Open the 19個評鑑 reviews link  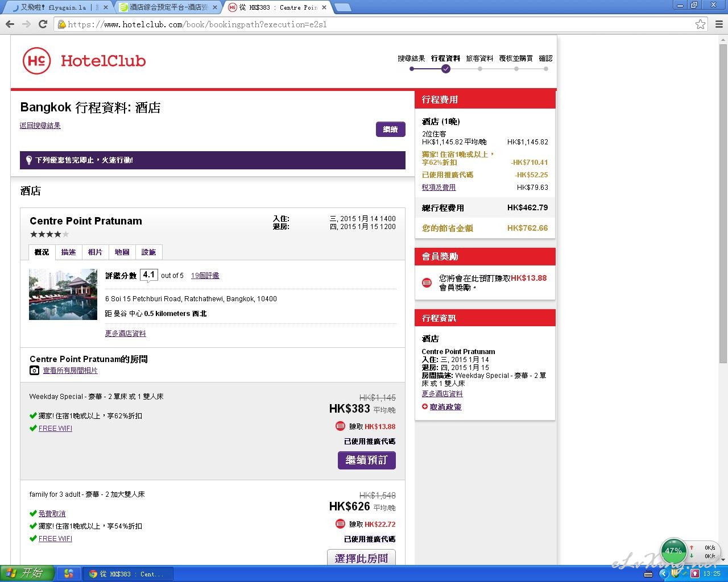205,276
